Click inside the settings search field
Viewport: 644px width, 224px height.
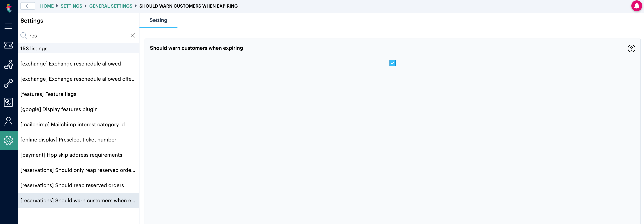click(75, 35)
